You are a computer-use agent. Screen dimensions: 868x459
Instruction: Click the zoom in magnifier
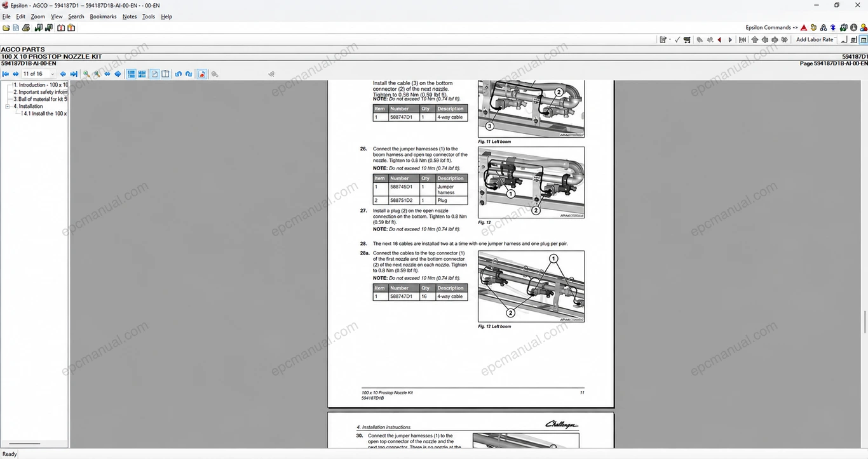click(x=86, y=74)
